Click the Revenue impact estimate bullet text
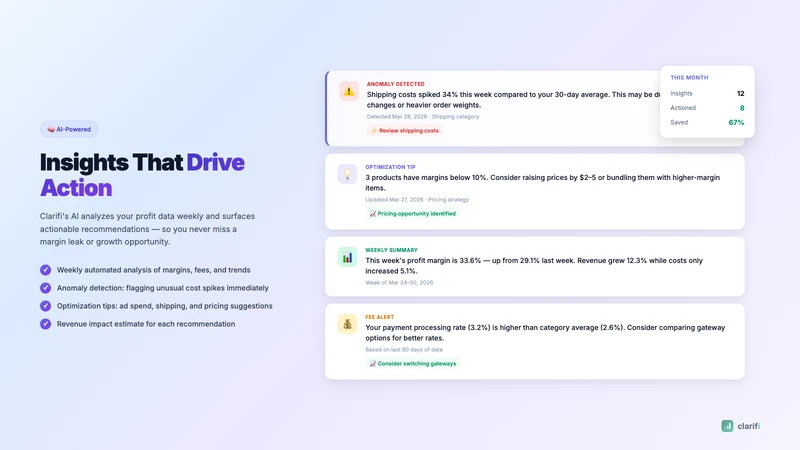The width and height of the screenshot is (800, 450). (146, 324)
